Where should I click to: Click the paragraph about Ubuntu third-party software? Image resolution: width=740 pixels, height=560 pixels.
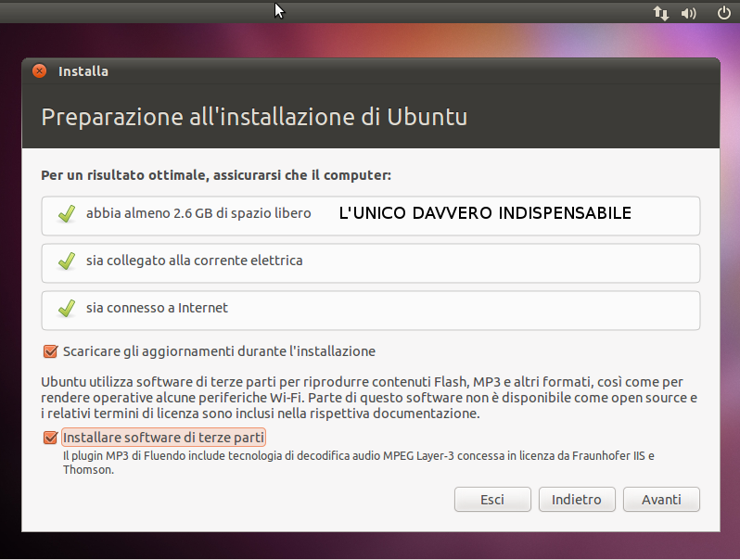[x=369, y=398]
